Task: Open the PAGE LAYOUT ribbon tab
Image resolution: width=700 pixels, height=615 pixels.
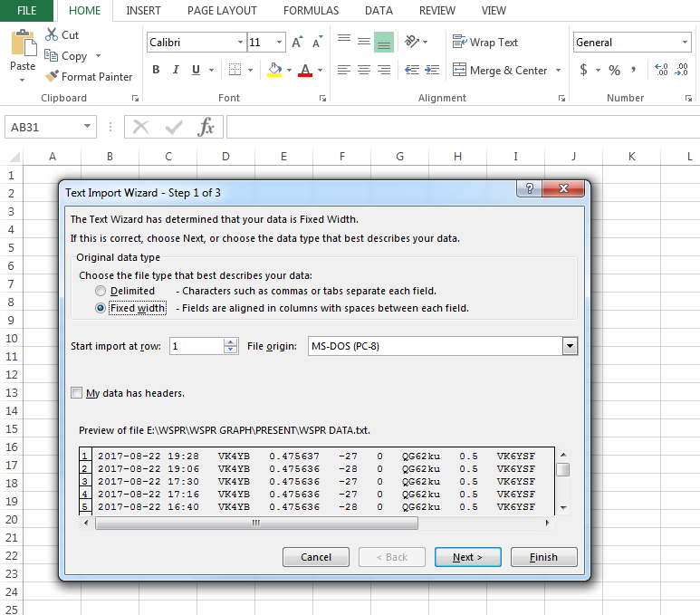Action: [222, 11]
